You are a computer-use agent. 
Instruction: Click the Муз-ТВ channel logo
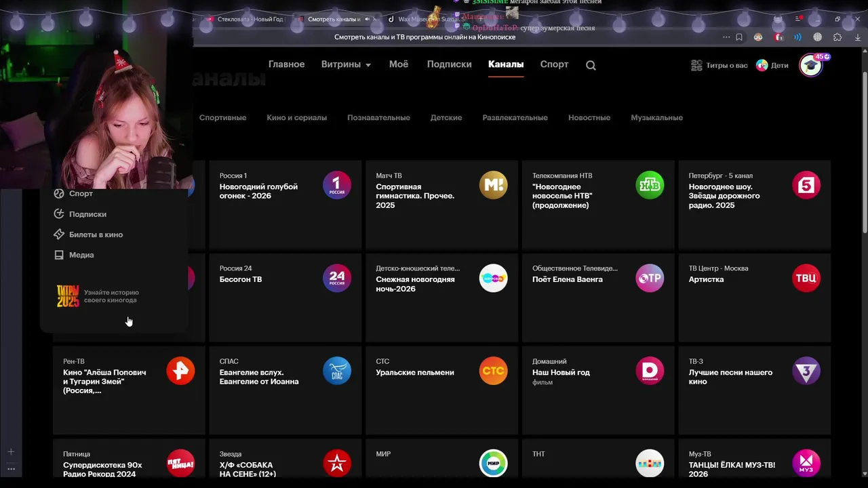click(806, 464)
